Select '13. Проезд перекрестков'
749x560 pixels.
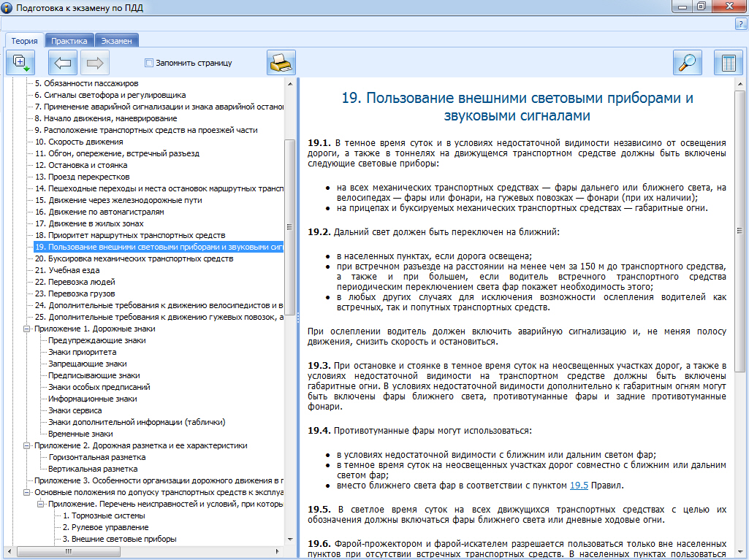(x=82, y=177)
